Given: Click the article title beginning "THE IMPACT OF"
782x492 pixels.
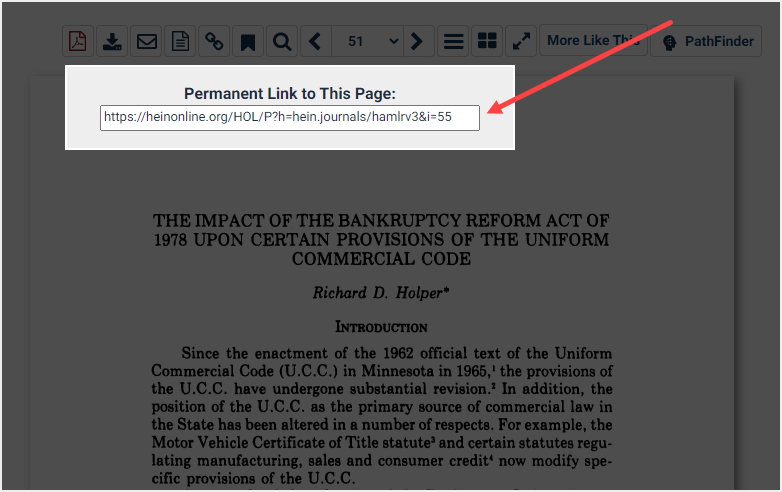Looking at the screenshot, I should pyautogui.click(x=381, y=240).
